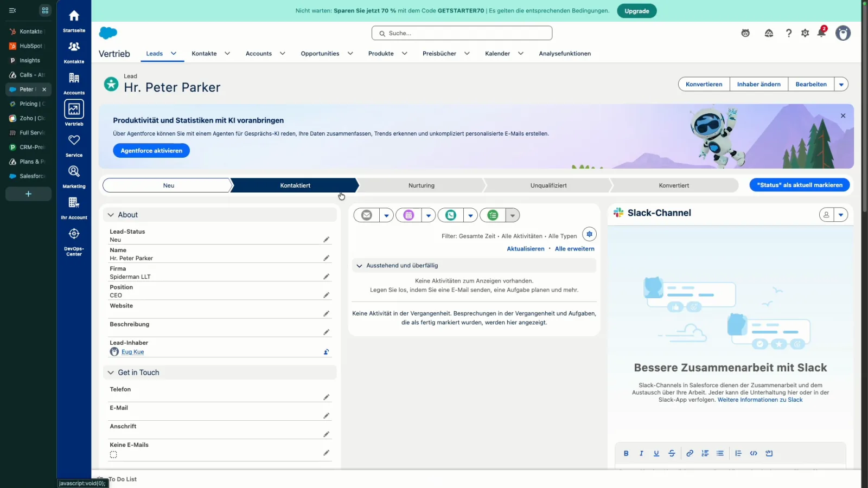Click the Konvertieren button
Viewport: 868px width, 488px height.
tap(704, 84)
